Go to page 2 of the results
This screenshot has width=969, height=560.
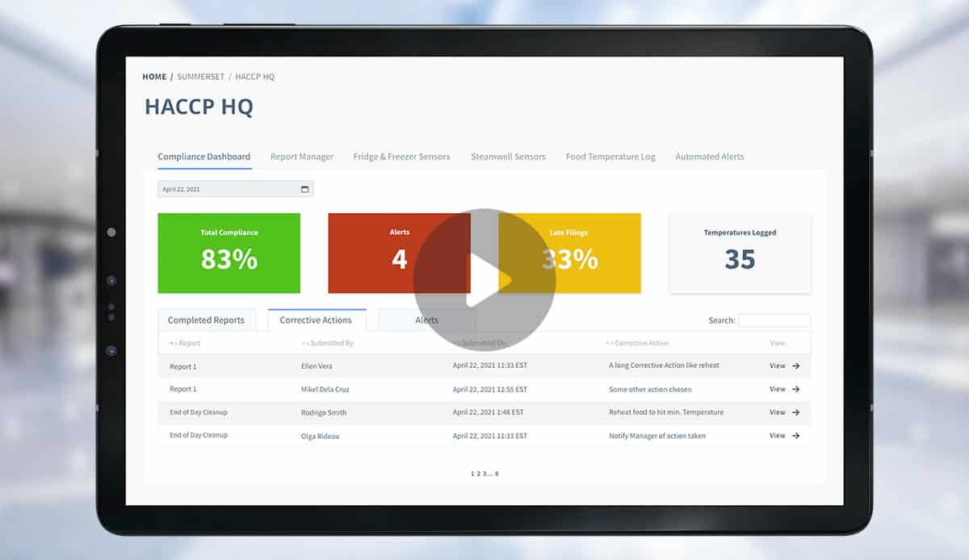pyautogui.click(x=477, y=474)
